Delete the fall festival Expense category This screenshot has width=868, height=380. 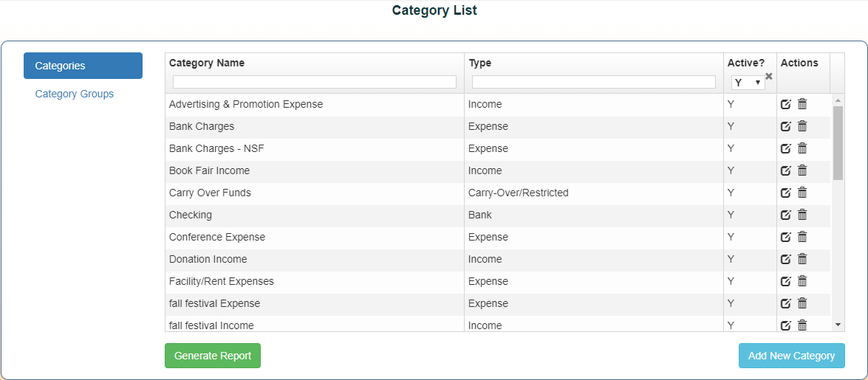tap(802, 303)
